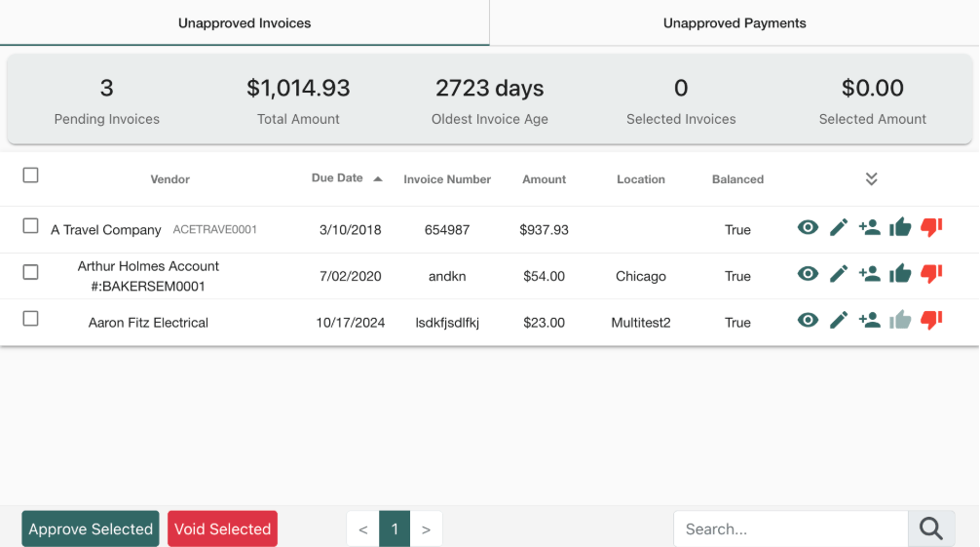This screenshot has width=980, height=547.
Task: Focus the Search input field
Action: click(790, 528)
